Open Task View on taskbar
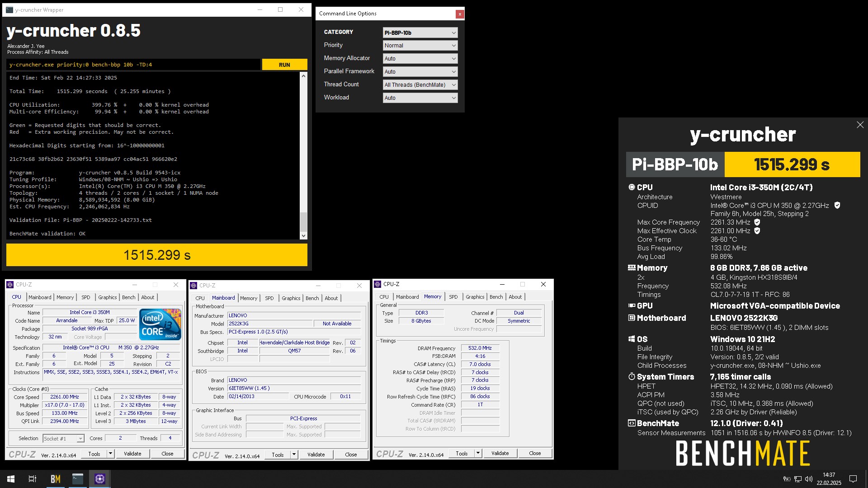Image resolution: width=868 pixels, height=488 pixels. pyautogui.click(x=33, y=479)
